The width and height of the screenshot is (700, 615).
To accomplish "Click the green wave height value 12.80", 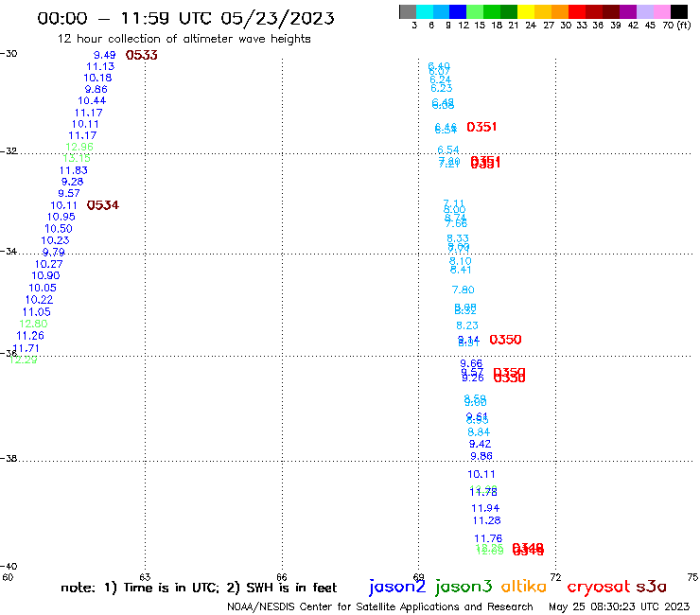I will click(x=33, y=324).
